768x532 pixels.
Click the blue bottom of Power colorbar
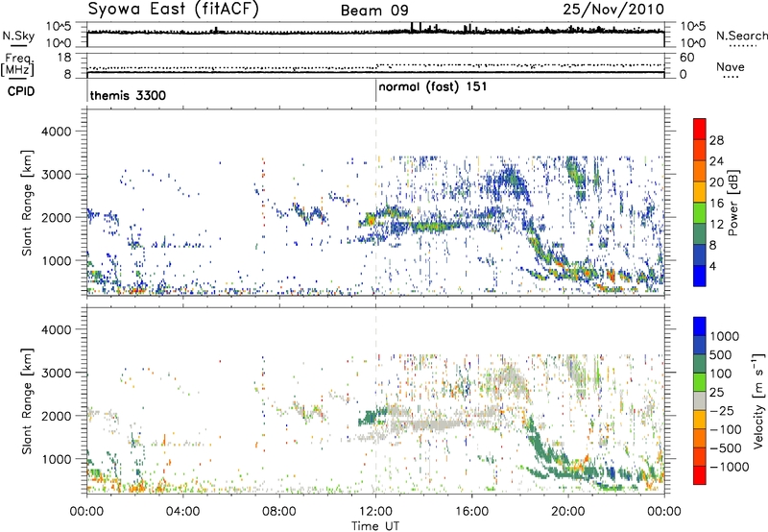pos(700,276)
